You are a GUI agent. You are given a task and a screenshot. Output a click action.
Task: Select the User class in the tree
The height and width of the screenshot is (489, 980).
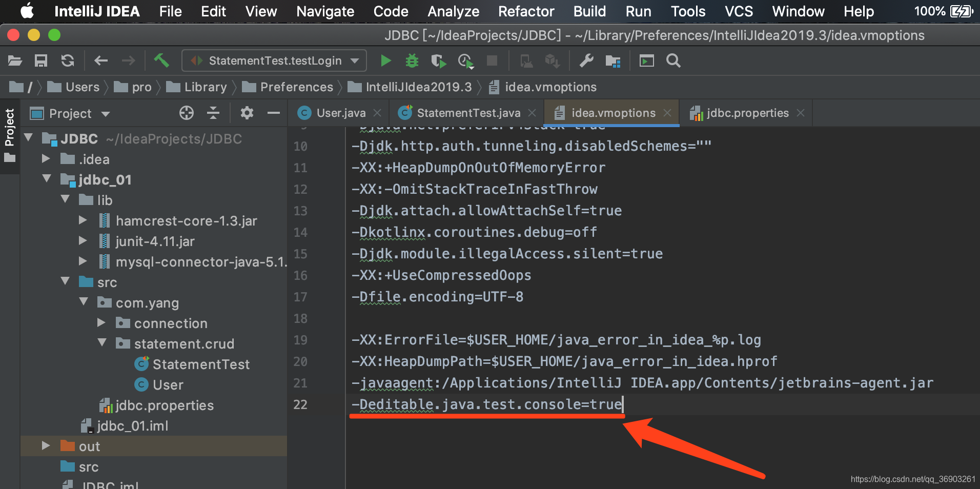tap(168, 385)
